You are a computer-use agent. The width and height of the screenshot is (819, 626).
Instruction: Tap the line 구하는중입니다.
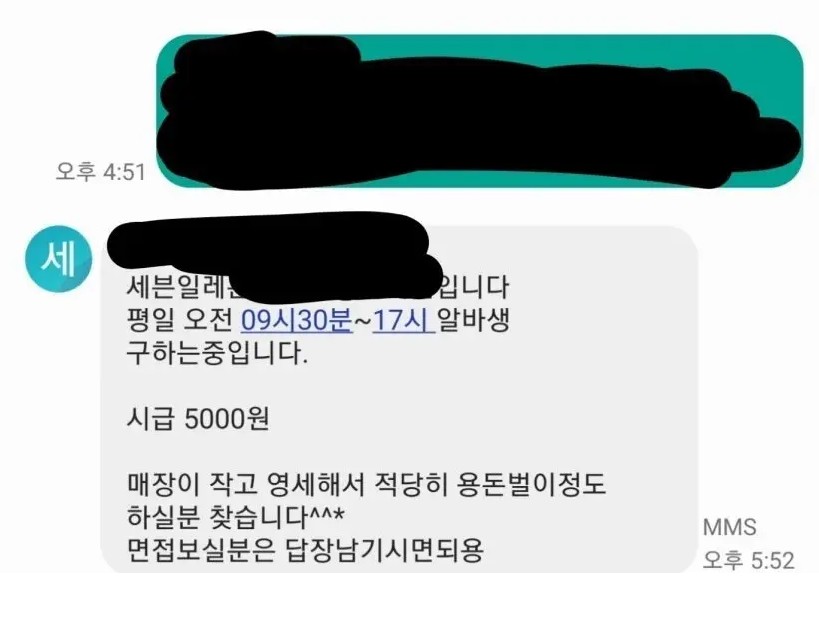(x=217, y=354)
